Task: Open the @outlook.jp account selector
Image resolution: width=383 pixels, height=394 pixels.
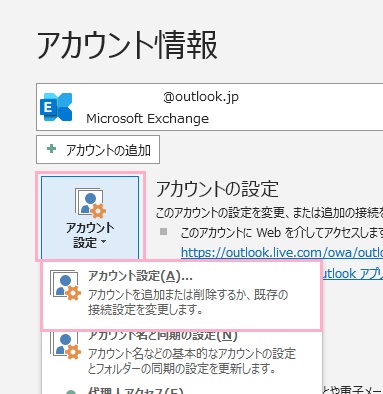Action: pos(209,107)
